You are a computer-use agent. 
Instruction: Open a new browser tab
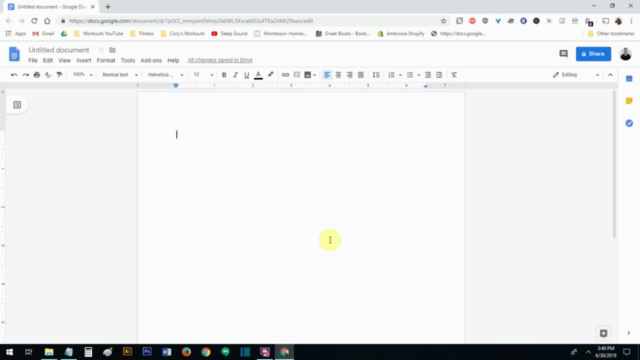[108, 7]
